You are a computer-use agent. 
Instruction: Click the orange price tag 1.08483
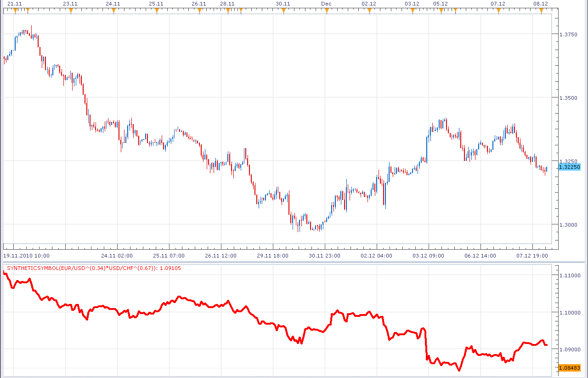click(569, 368)
